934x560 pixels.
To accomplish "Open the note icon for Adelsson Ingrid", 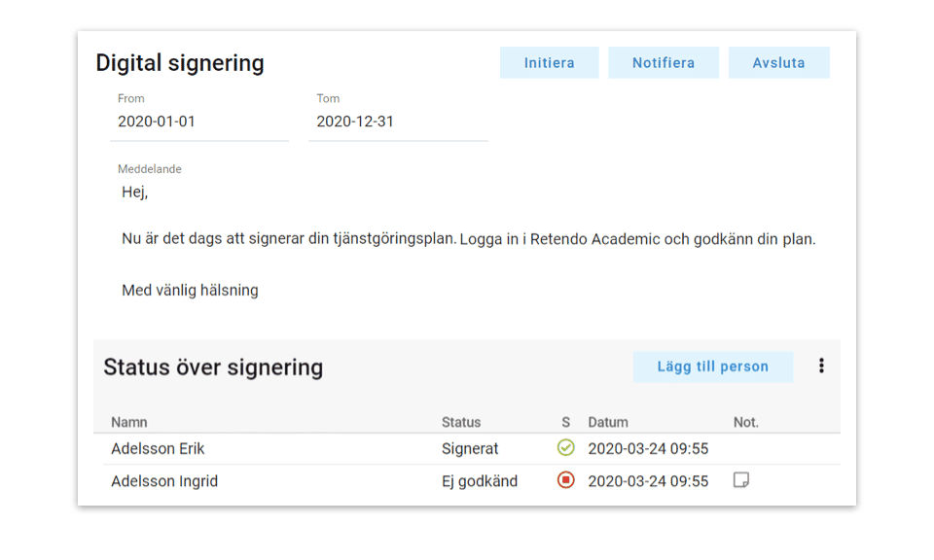I will pos(740,480).
